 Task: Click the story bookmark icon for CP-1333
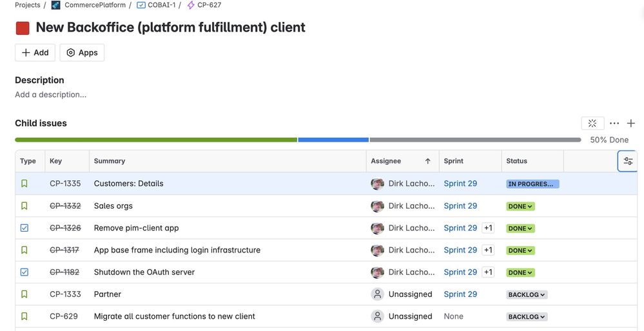coord(24,294)
